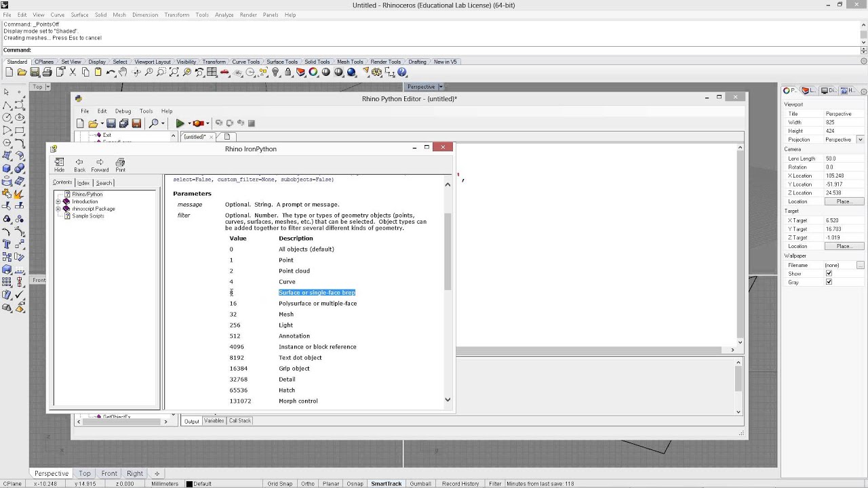Screen dimensions: 868x488
Task: Run the script with green play button
Action: pos(180,123)
